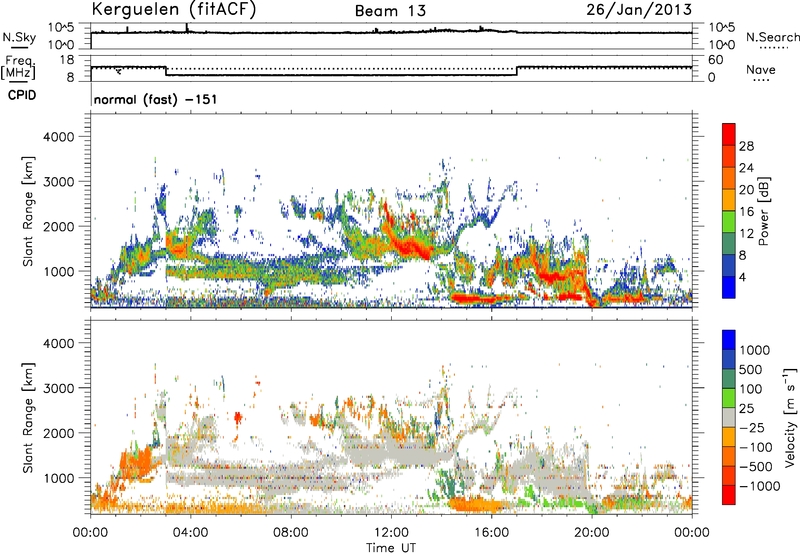Click the 'Power [dB]' colorbar label
Image resolution: width=800 pixels, height=554 pixels.
(x=763, y=211)
